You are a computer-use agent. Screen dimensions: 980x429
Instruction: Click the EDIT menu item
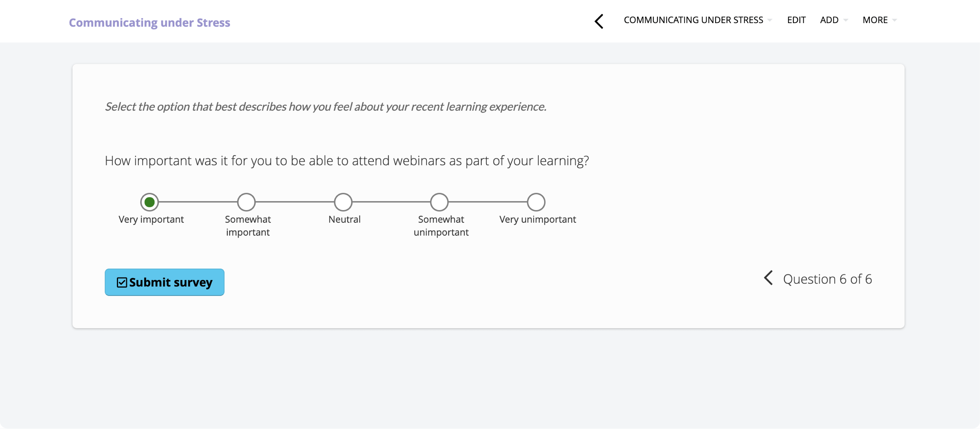click(x=796, y=20)
